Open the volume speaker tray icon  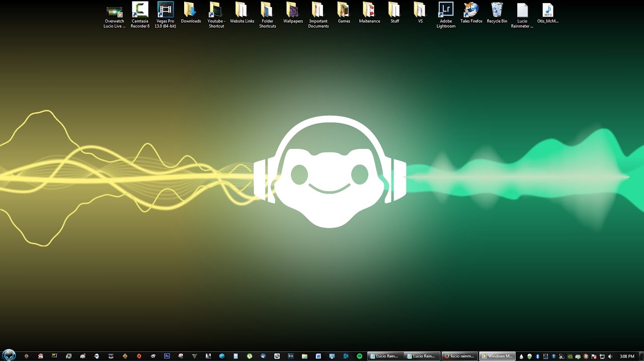(x=610, y=356)
